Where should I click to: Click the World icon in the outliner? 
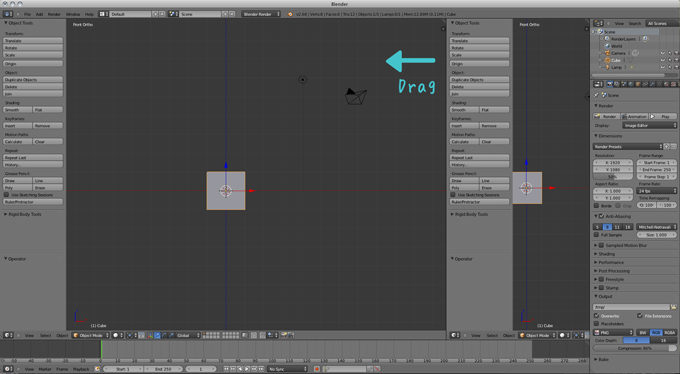click(607, 46)
